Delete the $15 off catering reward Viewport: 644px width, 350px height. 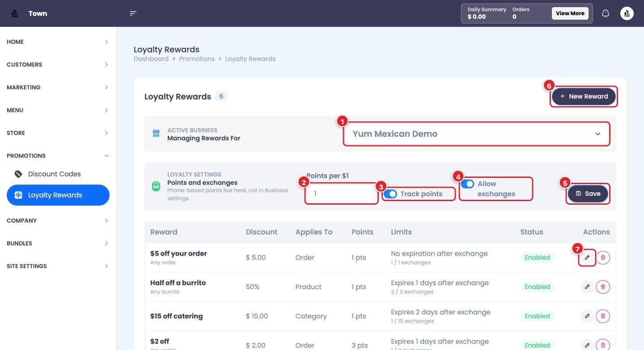pos(603,316)
